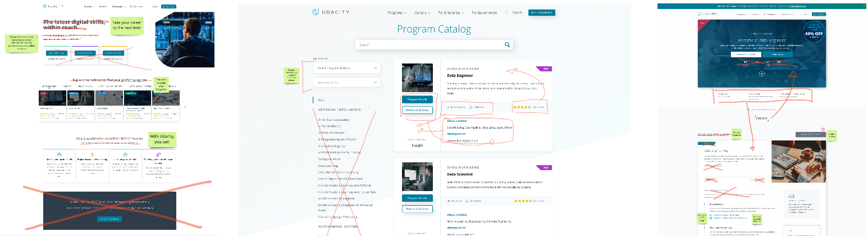Click the white button on the Data Engineer hero
Screen dimensions: 868x236
click(746, 55)
